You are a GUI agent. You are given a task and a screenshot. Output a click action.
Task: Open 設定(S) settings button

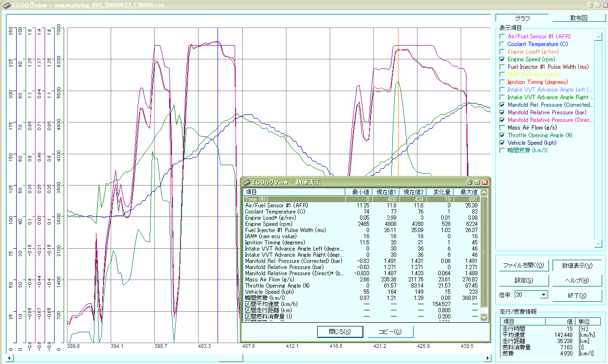(523, 280)
